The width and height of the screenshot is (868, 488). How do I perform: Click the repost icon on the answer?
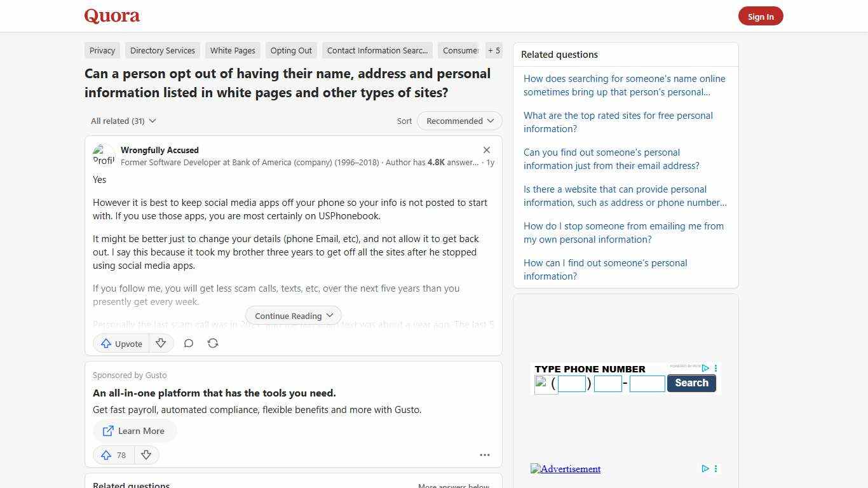pos(213,343)
